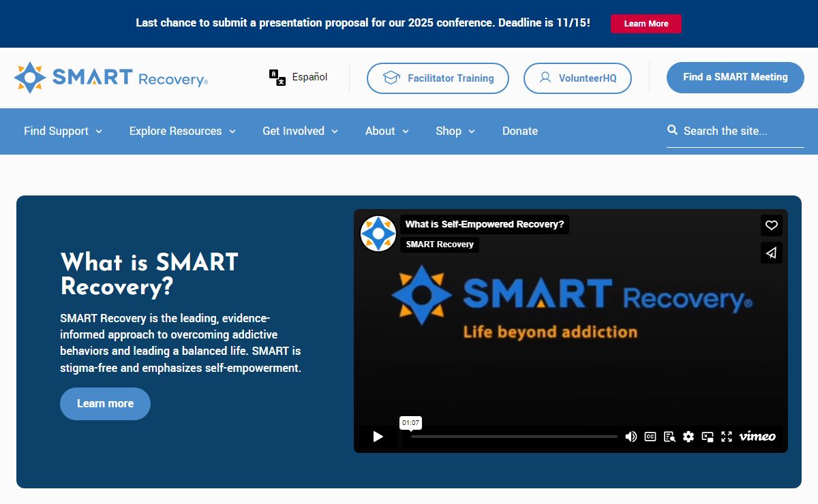Click the SMART Recovery channel label on video

[x=440, y=245]
